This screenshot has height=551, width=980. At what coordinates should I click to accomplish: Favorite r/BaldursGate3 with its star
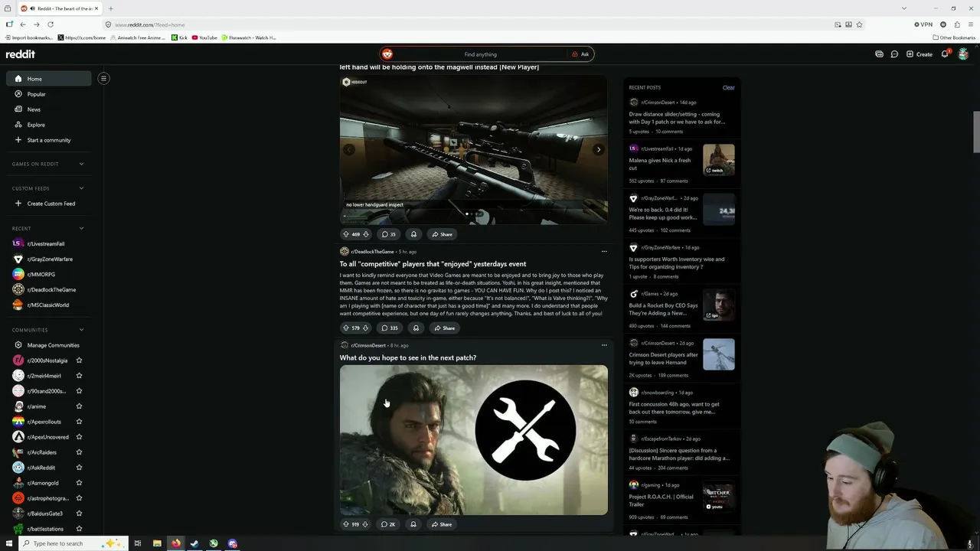79,514
